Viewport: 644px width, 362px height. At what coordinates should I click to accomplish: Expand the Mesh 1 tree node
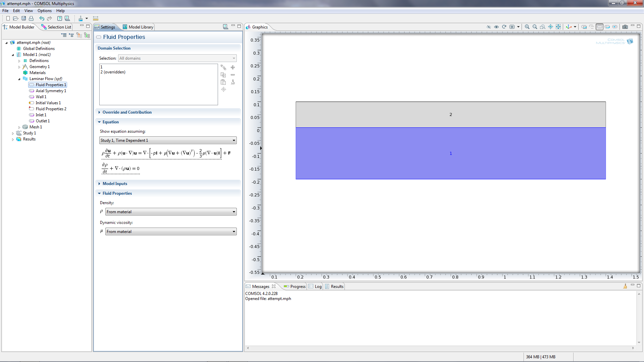tap(19, 127)
